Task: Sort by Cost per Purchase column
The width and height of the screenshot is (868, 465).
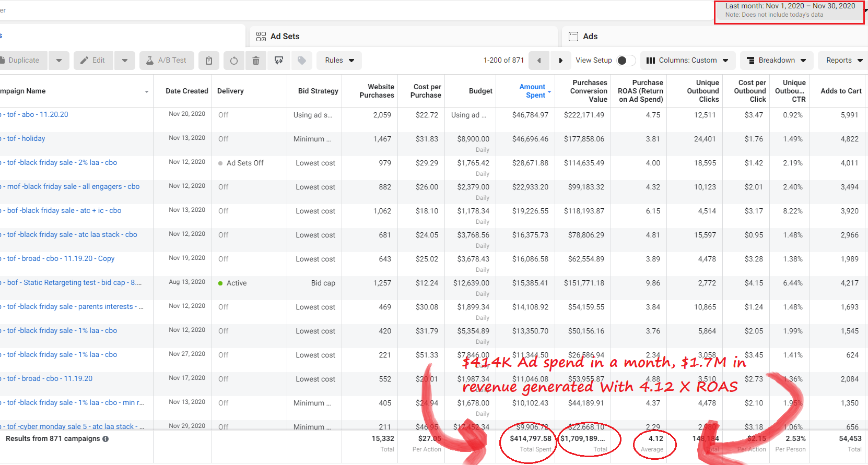Action: click(x=426, y=91)
